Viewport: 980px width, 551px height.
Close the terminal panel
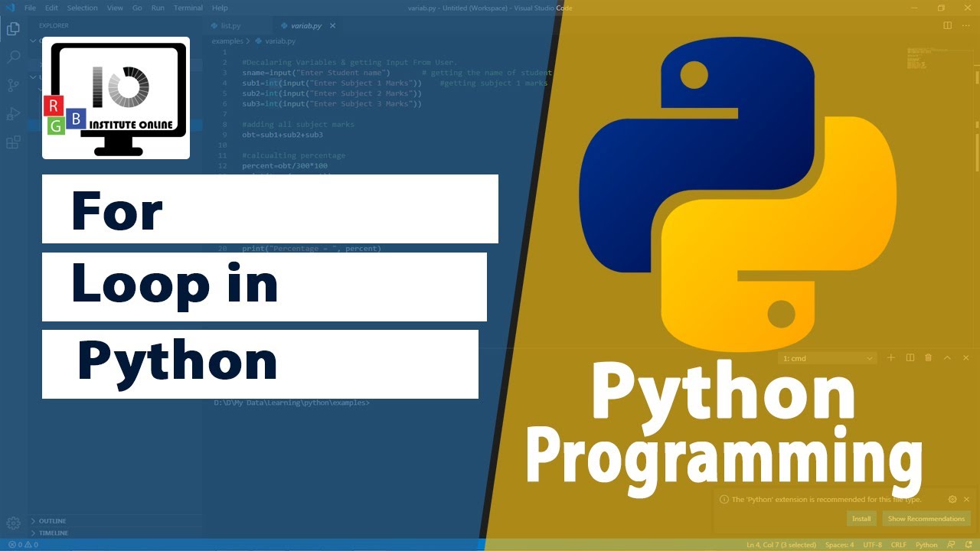coord(965,357)
